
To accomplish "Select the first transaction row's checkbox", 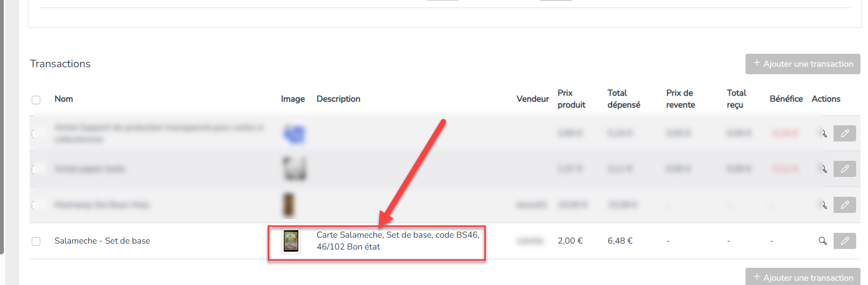I will pyautogui.click(x=35, y=133).
